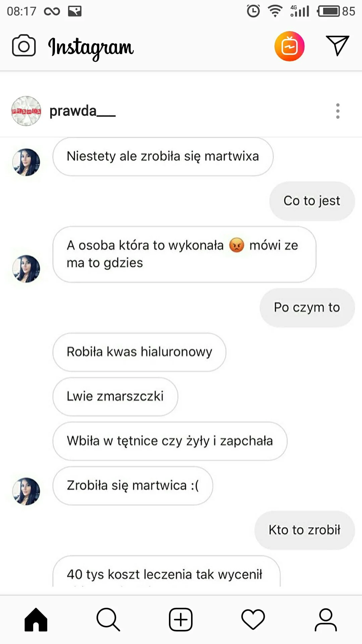Open post options three-dot menu
Viewport: 362px width, 644px height.
click(338, 111)
